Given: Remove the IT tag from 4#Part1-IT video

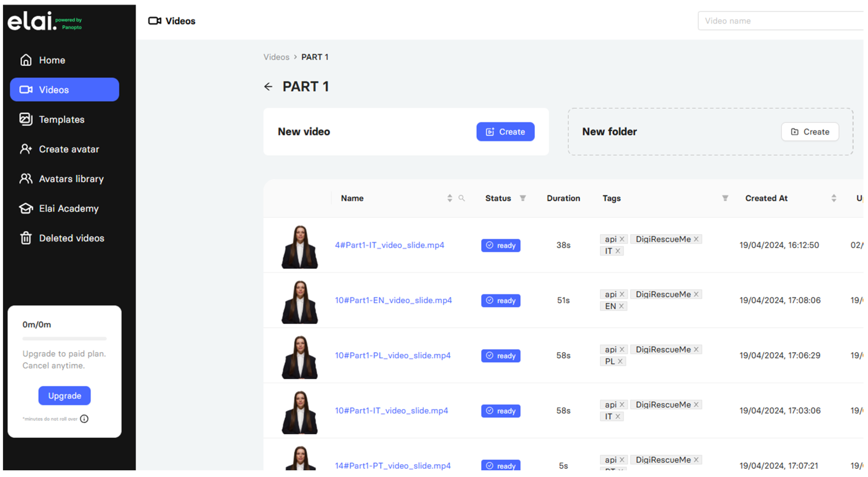Looking at the screenshot, I should coord(618,251).
